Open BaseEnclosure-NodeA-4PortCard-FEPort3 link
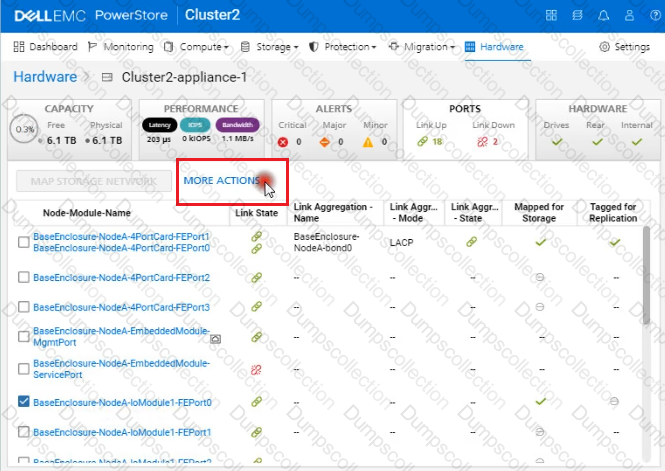Screen dimensions: 665x471 (x=121, y=307)
